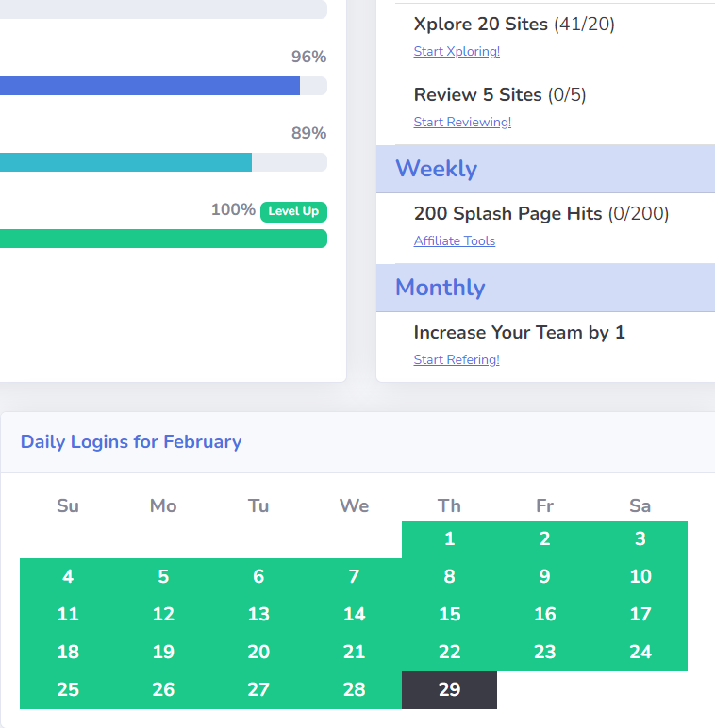Click the Start Xploring! link

[x=457, y=51]
